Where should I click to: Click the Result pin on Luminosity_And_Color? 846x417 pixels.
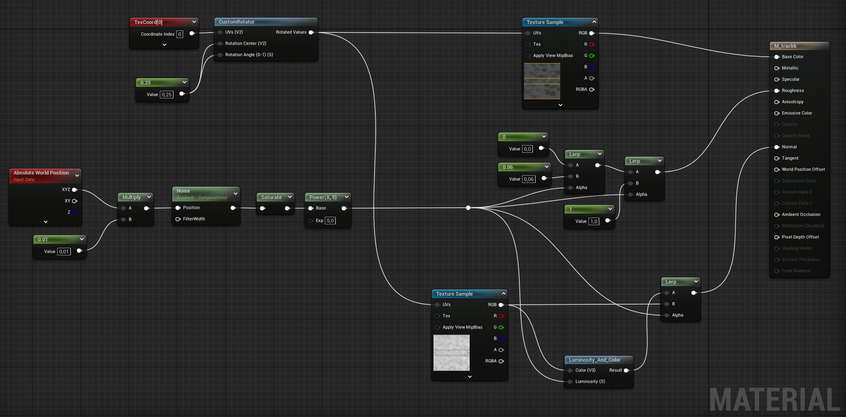pos(627,370)
